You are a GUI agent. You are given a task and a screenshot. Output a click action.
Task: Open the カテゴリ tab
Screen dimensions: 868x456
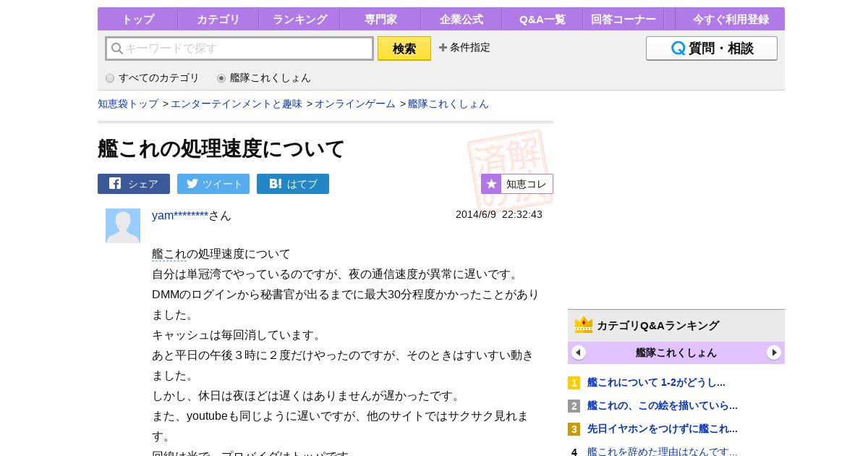218,20
